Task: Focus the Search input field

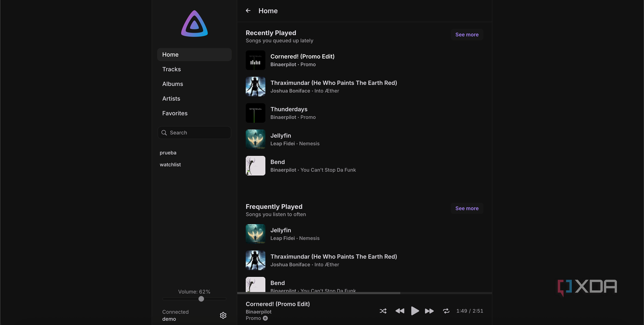Action: (x=194, y=133)
